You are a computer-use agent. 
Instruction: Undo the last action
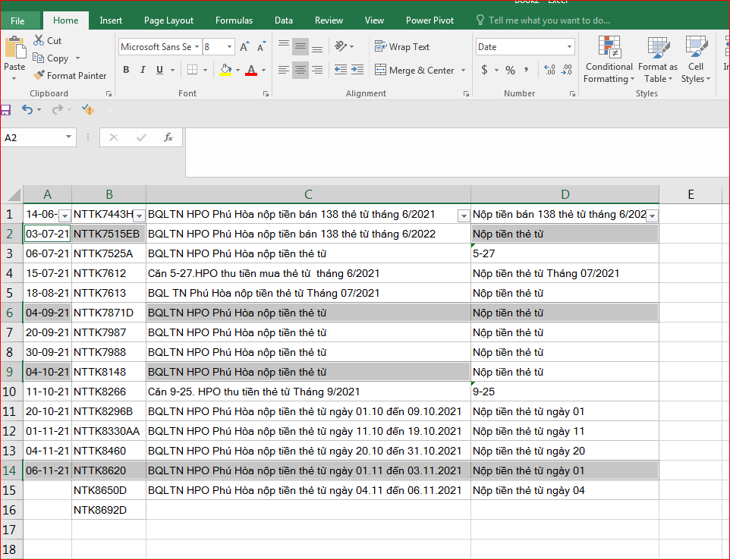coord(27,110)
